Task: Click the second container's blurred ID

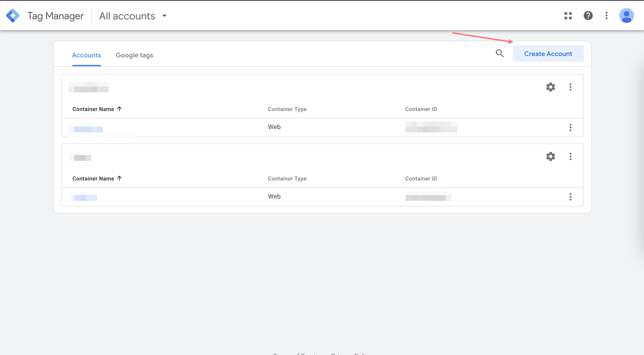Action: [428, 197]
